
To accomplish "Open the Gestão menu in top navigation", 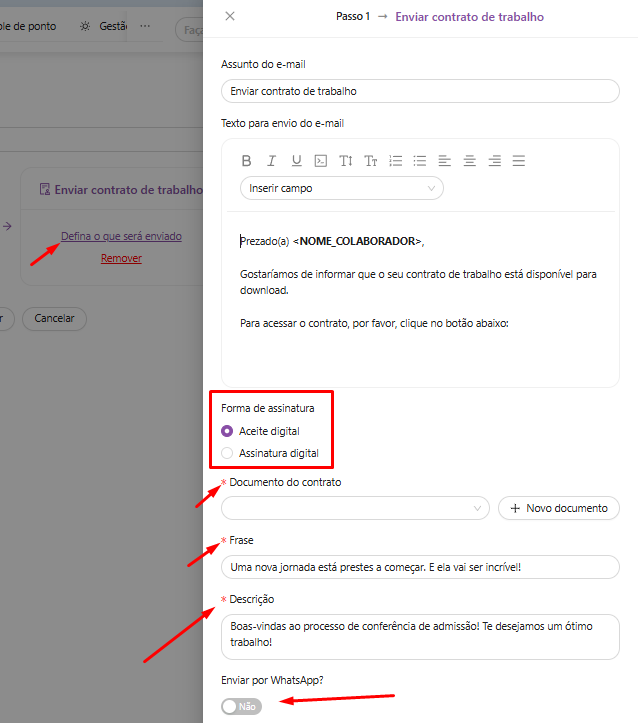I will coord(103,25).
